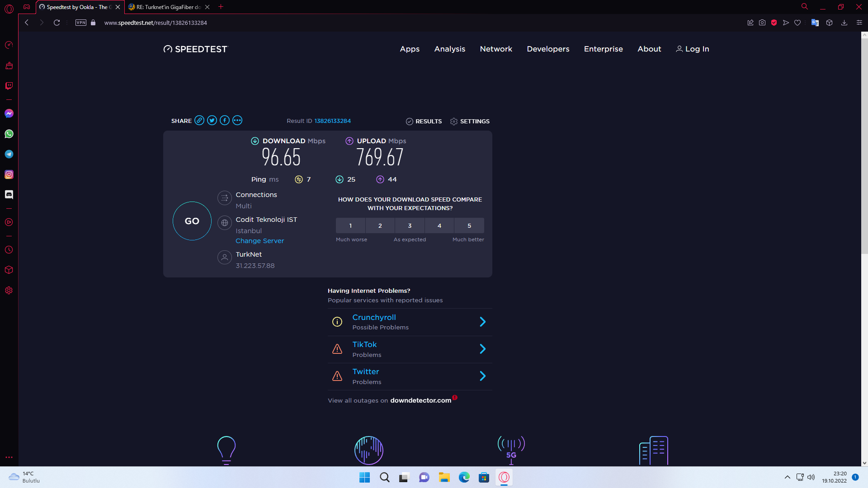Open History clock icon in sidebar

9,250
